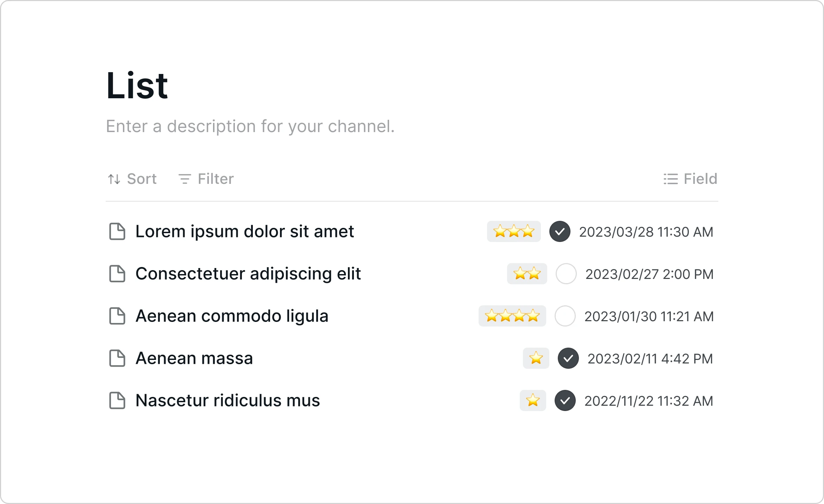Open the Filter options
824x504 pixels.
pos(206,179)
